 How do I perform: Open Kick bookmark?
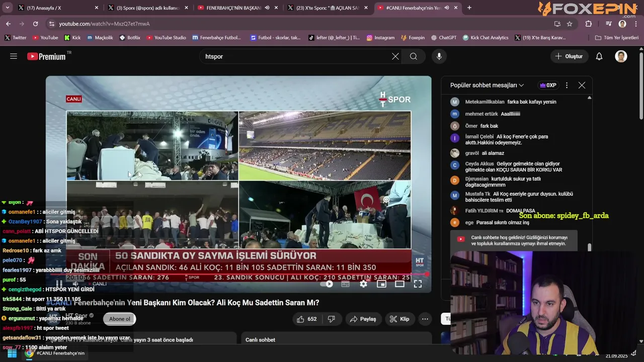point(72,38)
